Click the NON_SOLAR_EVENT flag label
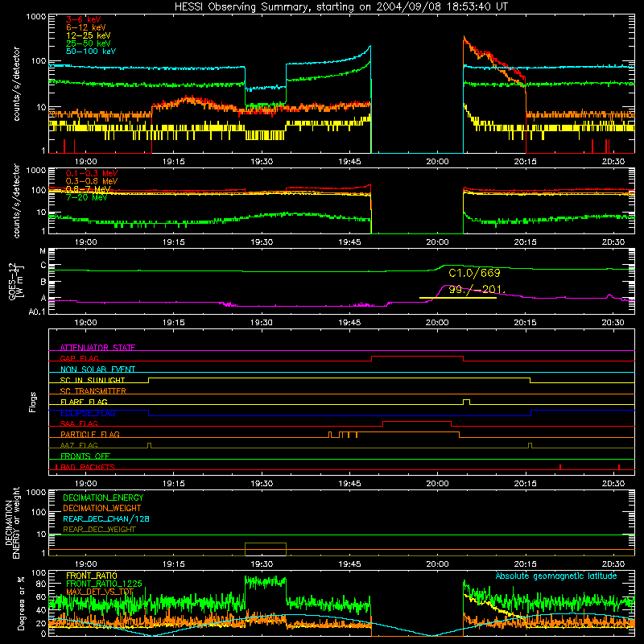Screen dimensions: 644x644 click(x=97, y=369)
